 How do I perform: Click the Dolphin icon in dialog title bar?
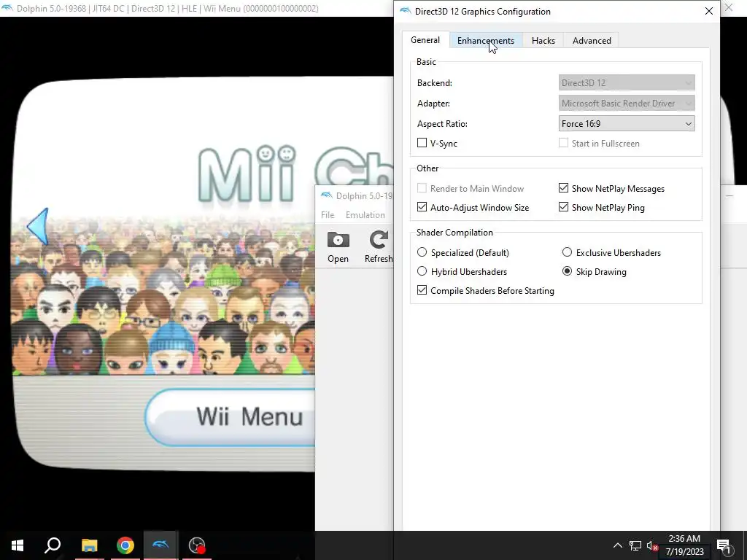pyautogui.click(x=405, y=11)
